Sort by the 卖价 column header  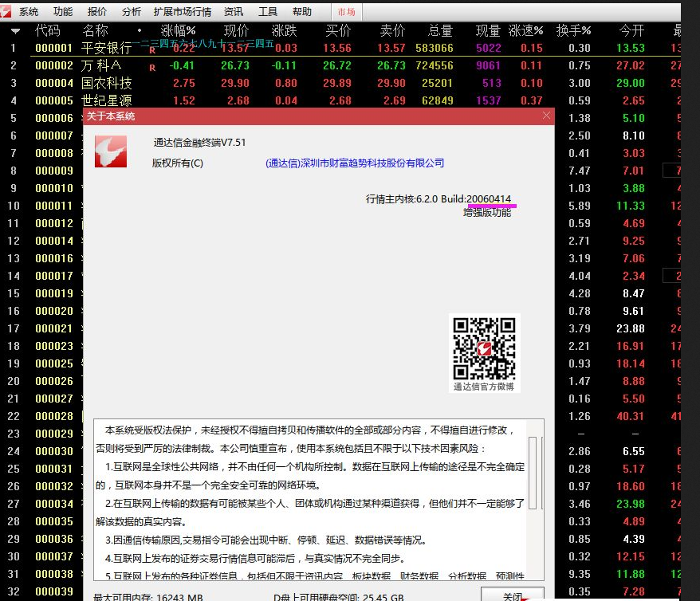tap(392, 30)
